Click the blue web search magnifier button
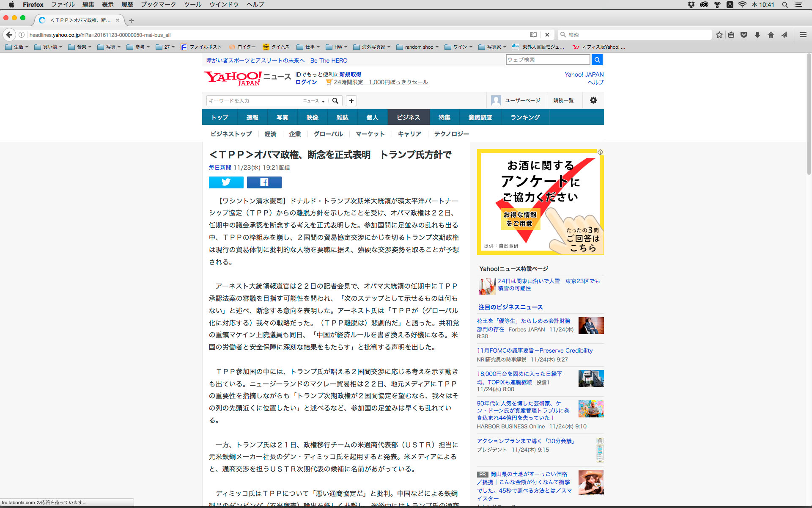 597,60
